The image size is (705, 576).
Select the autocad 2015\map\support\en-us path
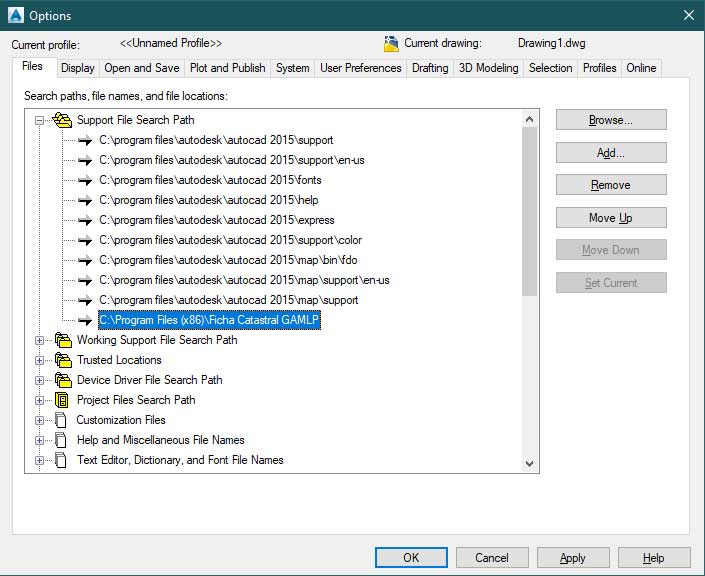click(245, 280)
